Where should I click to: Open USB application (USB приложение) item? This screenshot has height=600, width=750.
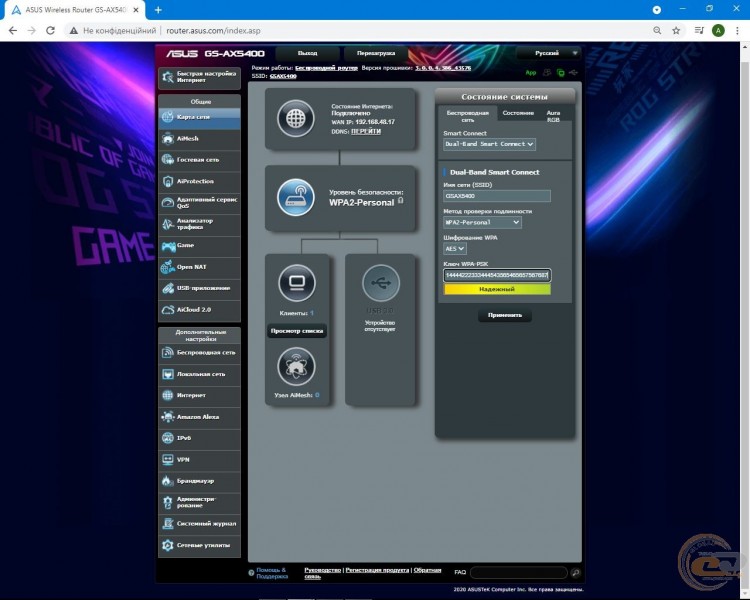(x=199, y=288)
